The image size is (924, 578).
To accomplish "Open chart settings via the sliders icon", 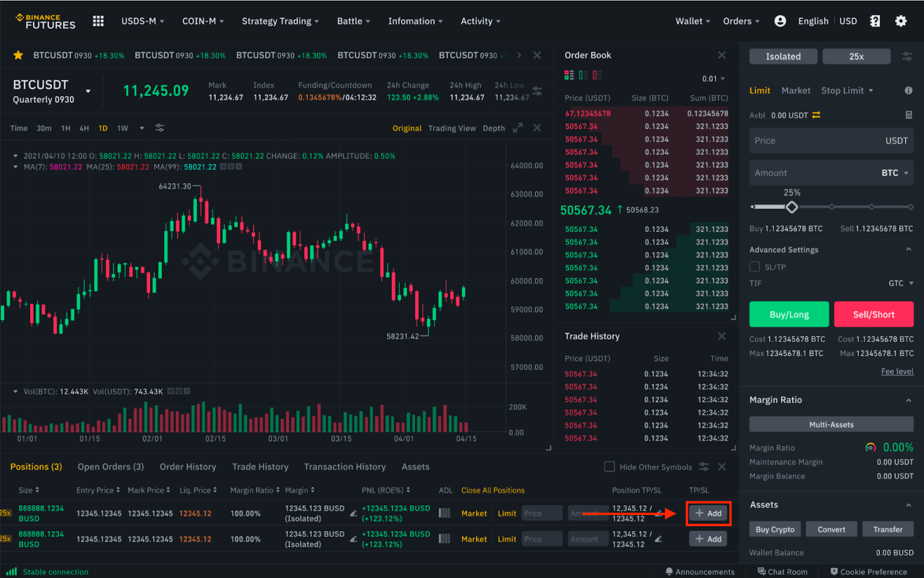I will (159, 128).
